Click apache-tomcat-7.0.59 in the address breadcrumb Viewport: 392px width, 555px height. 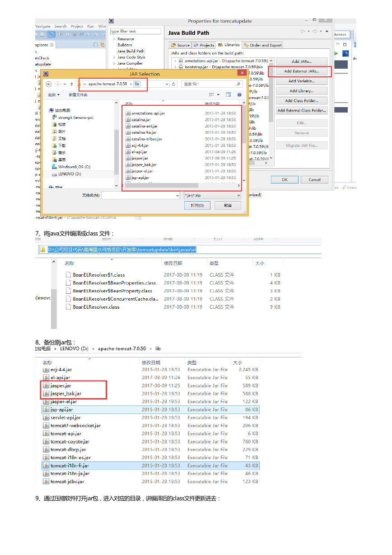point(107,84)
